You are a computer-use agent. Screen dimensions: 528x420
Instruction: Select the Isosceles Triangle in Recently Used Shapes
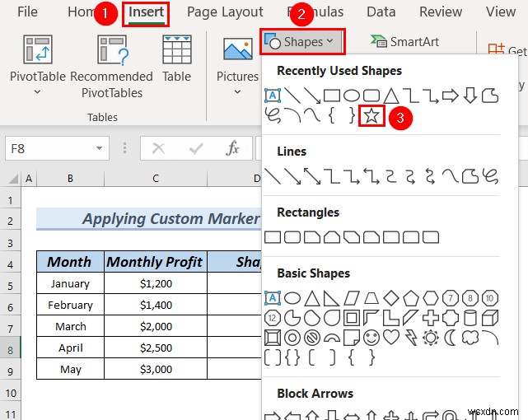coord(391,96)
